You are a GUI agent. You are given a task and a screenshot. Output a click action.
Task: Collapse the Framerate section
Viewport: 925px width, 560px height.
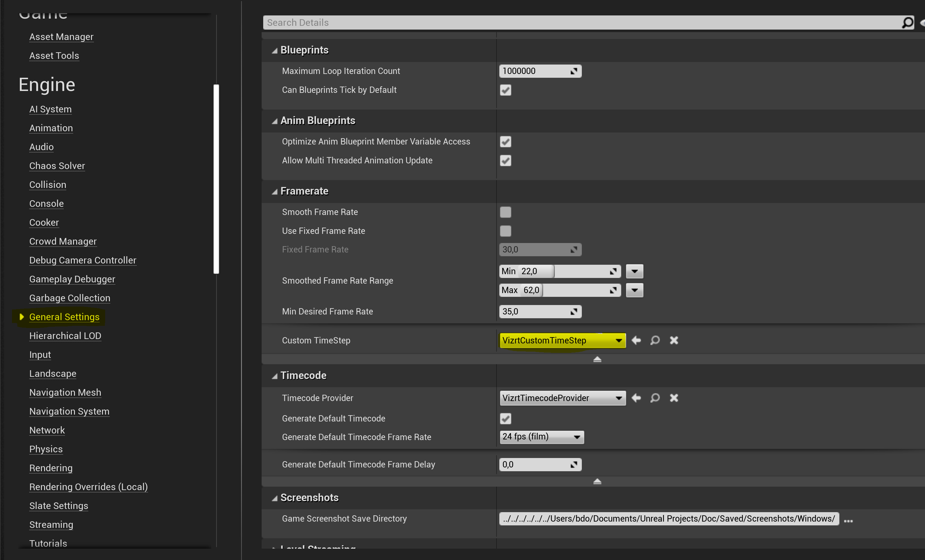tap(275, 191)
